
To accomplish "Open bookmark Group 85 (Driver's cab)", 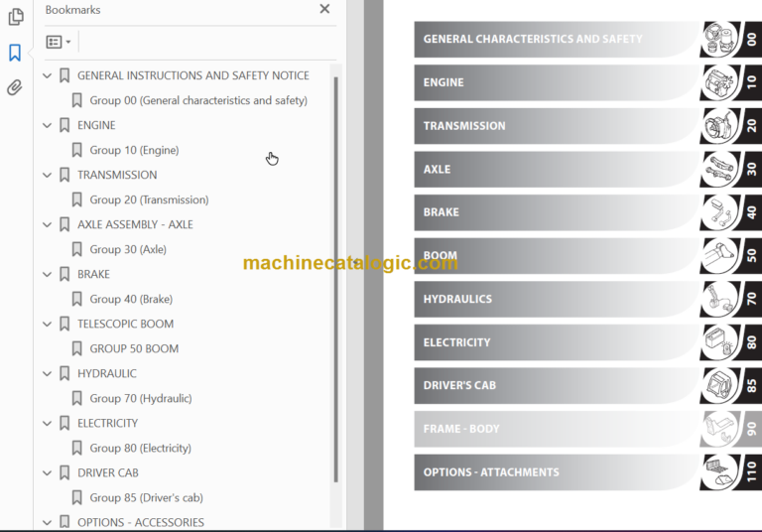I will [x=146, y=497].
